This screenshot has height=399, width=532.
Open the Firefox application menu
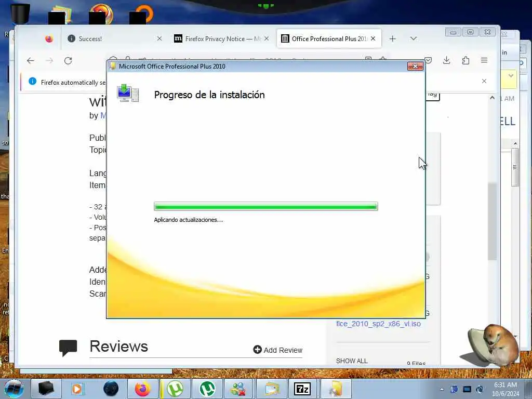pos(484,60)
